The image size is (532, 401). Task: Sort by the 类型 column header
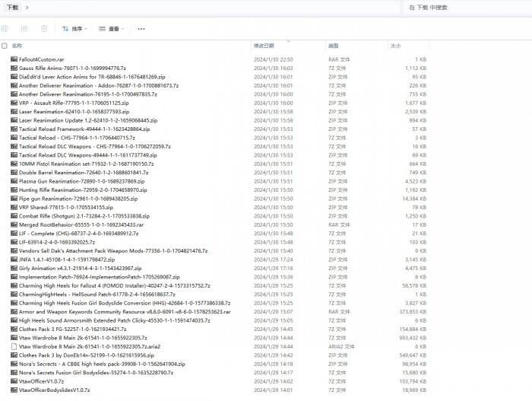[333, 46]
